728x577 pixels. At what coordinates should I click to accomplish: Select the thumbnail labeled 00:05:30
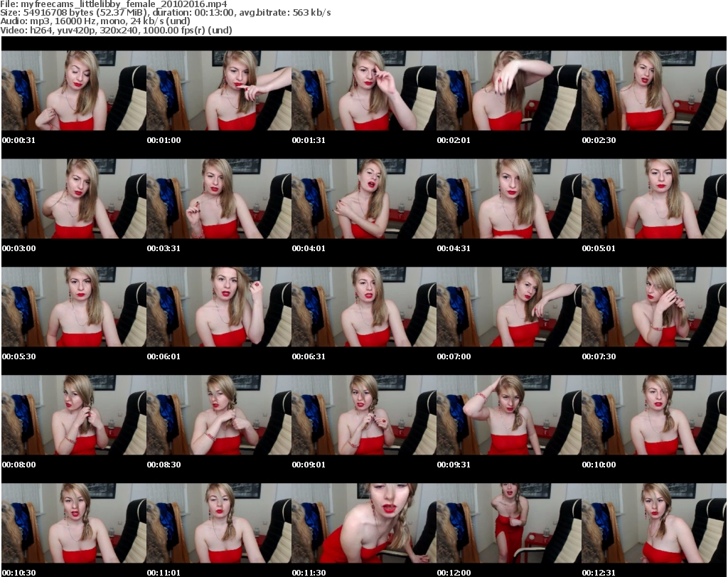tap(74, 307)
